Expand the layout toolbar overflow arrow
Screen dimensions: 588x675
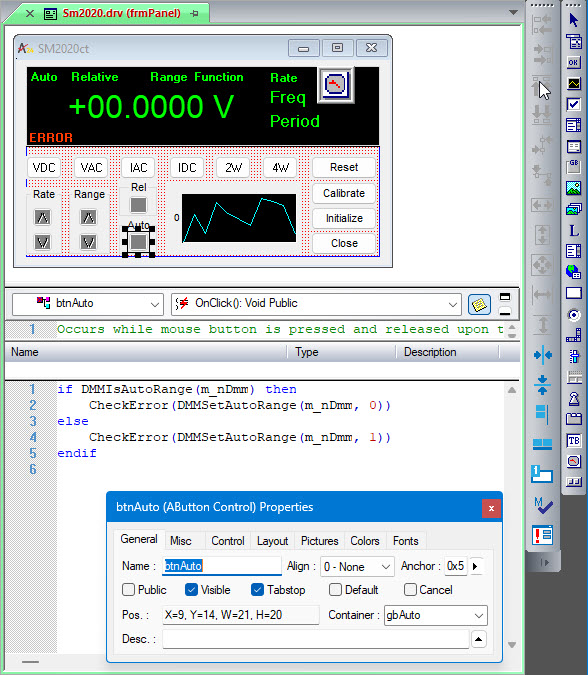point(544,563)
